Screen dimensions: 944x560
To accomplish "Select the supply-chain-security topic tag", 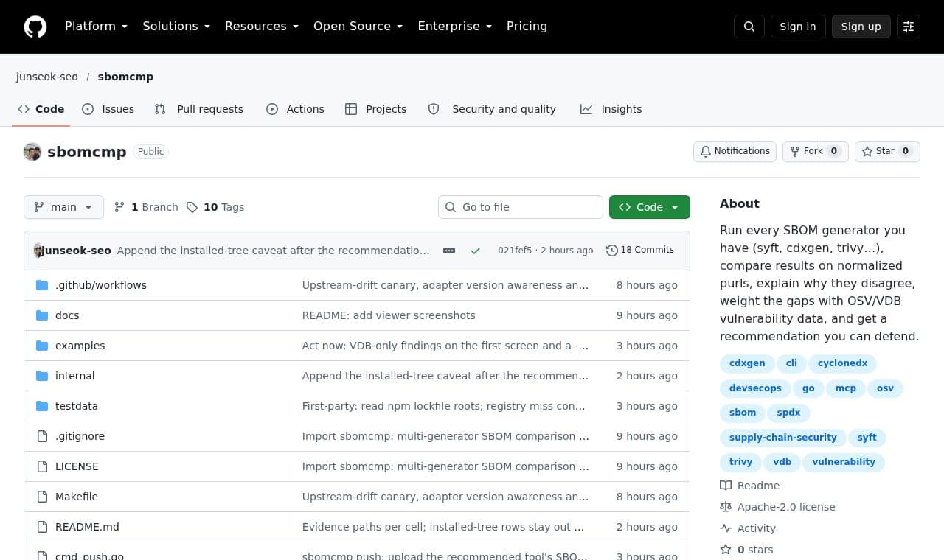I will (782, 438).
